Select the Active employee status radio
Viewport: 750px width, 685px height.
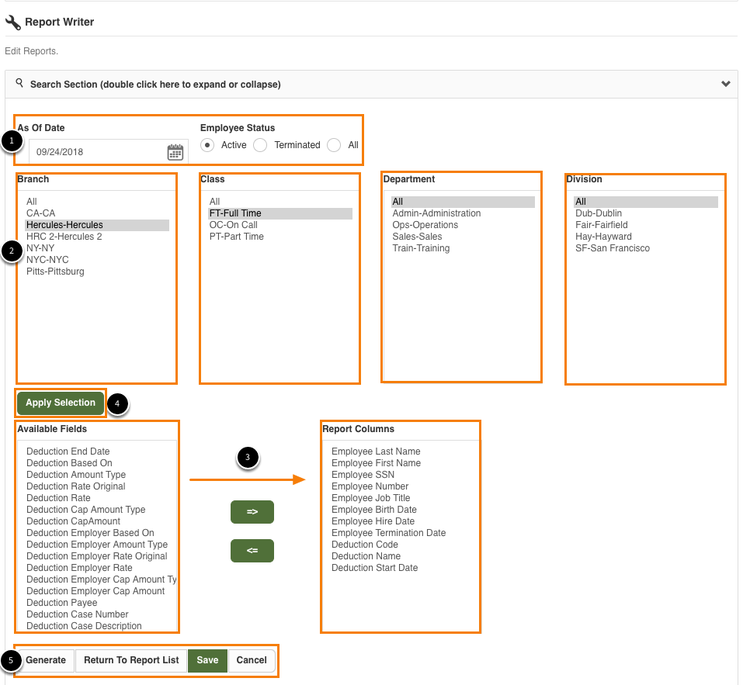coord(207,145)
